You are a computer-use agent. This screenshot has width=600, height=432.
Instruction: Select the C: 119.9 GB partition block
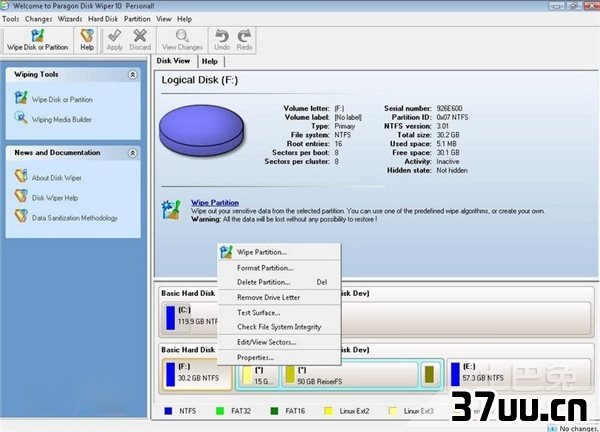click(x=190, y=318)
